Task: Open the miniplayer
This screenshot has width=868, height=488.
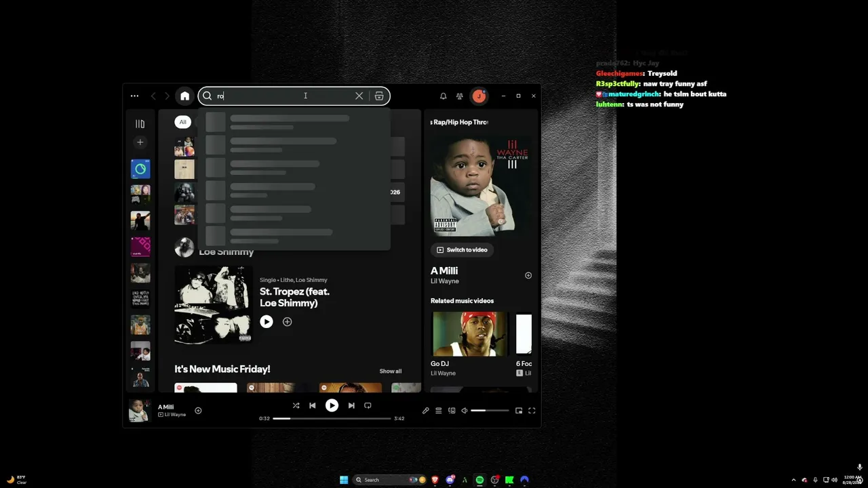Action: (x=519, y=411)
